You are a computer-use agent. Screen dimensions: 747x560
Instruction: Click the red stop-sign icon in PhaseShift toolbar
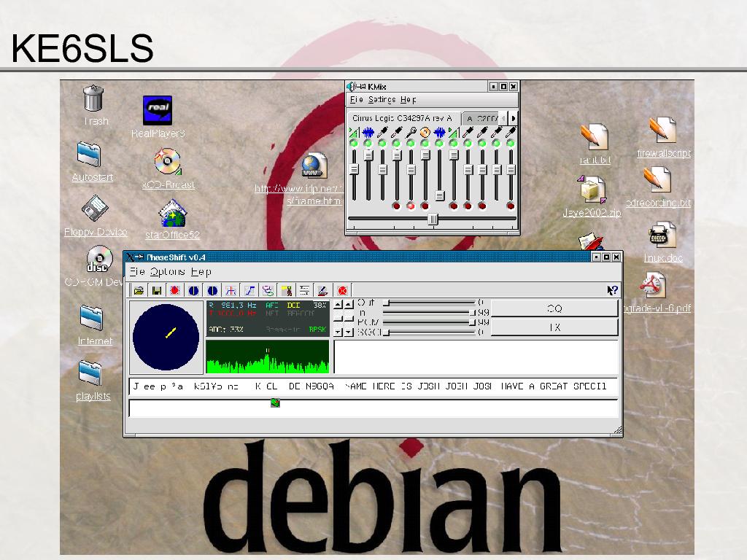pyautogui.click(x=342, y=290)
